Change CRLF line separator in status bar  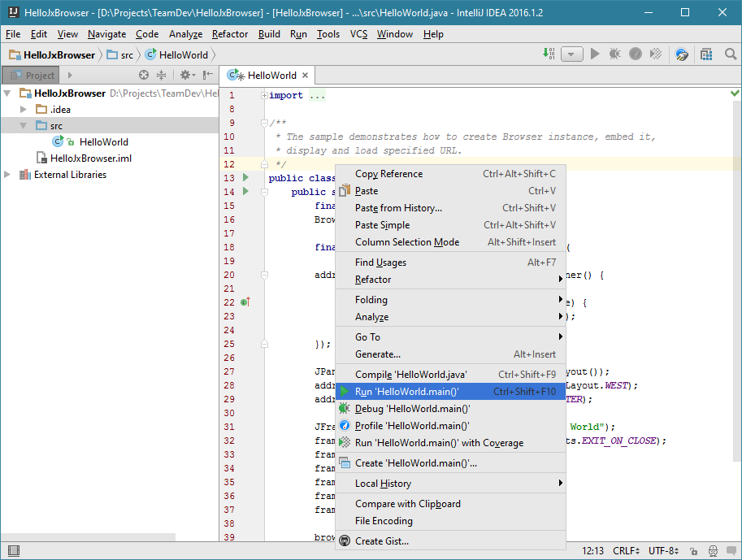626,551
